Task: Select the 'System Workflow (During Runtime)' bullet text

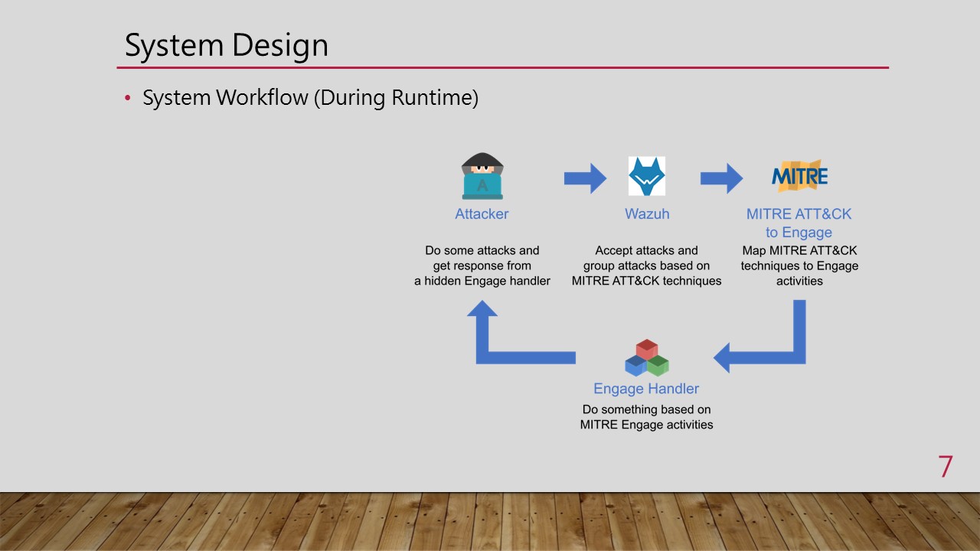Action: click(310, 98)
